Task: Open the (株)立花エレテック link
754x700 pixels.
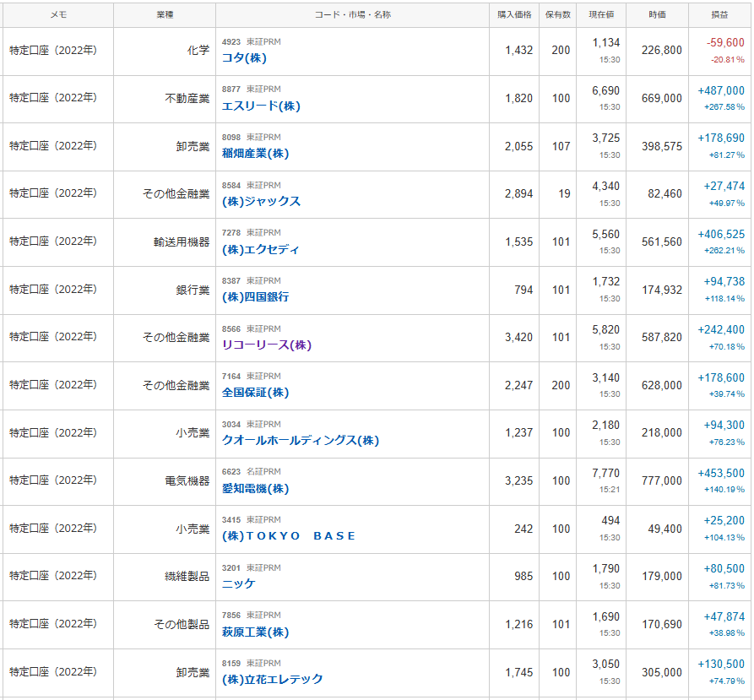Action: point(272,680)
